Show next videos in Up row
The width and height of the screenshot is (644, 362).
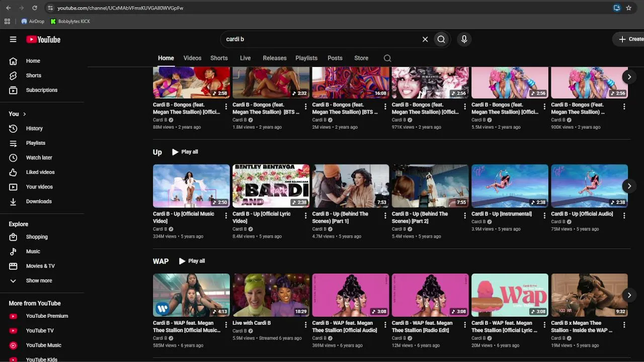coord(629,186)
